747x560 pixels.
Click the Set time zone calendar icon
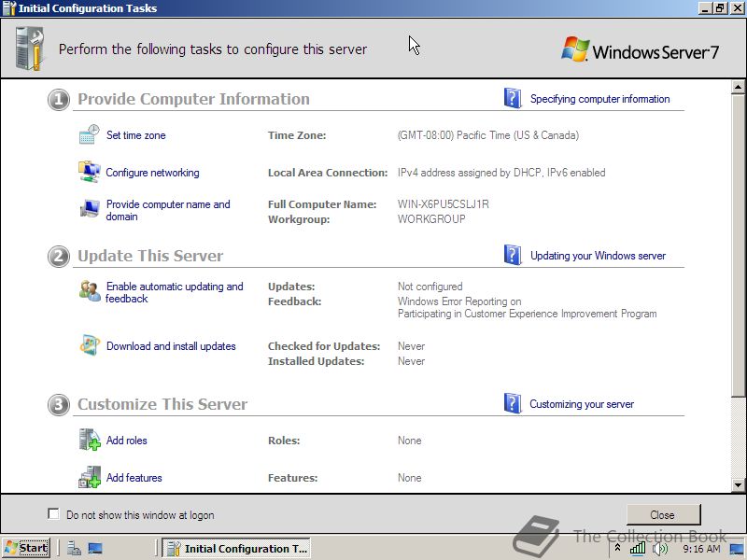[89, 134]
